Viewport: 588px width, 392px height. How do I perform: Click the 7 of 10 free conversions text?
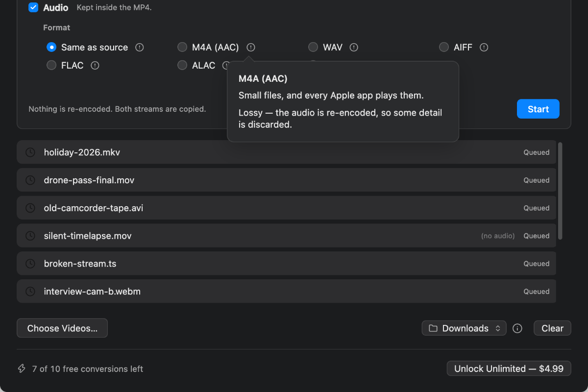(88, 369)
